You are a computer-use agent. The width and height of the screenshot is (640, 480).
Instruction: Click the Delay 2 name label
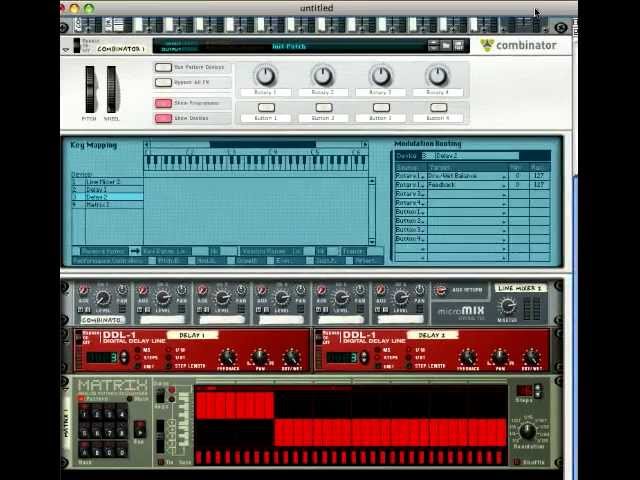(433, 335)
